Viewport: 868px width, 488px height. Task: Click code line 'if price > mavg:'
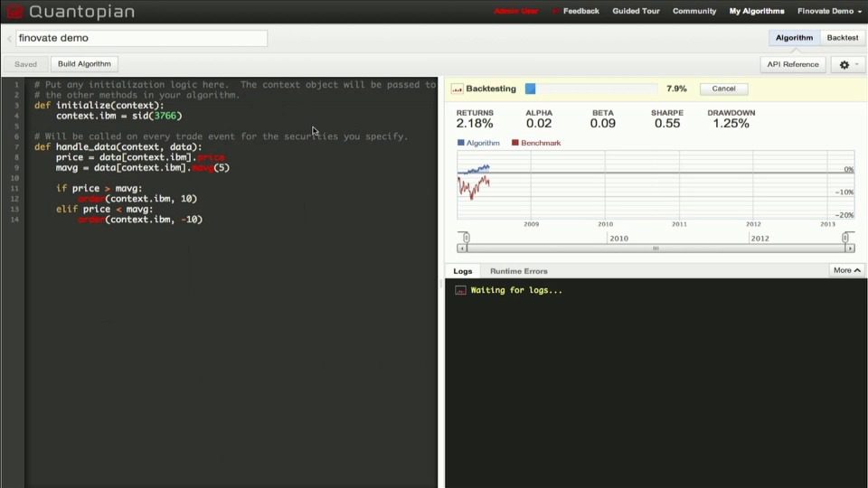[x=99, y=188]
